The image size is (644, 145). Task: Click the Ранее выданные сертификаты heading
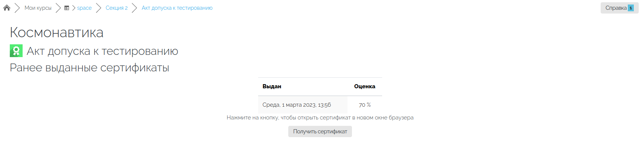pyautogui.click(x=89, y=68)
